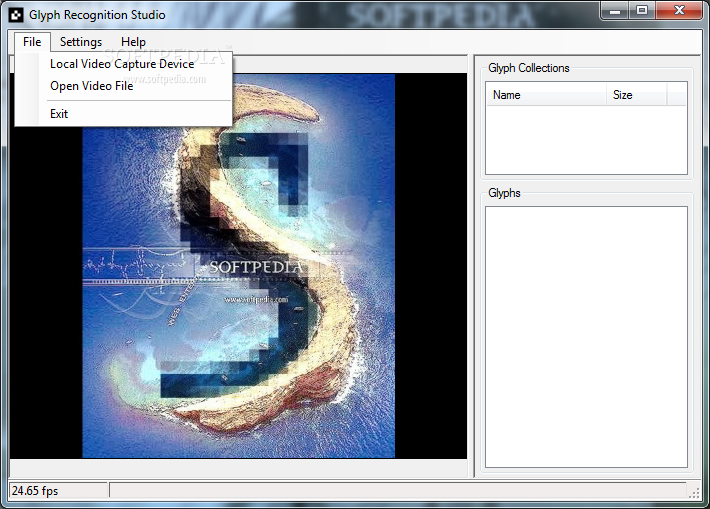The width and height of the screenshot is (710, 509).
Task: Close the Glyph Recognition Studio window
Action: pyautogui.click(x=679, y=11)
